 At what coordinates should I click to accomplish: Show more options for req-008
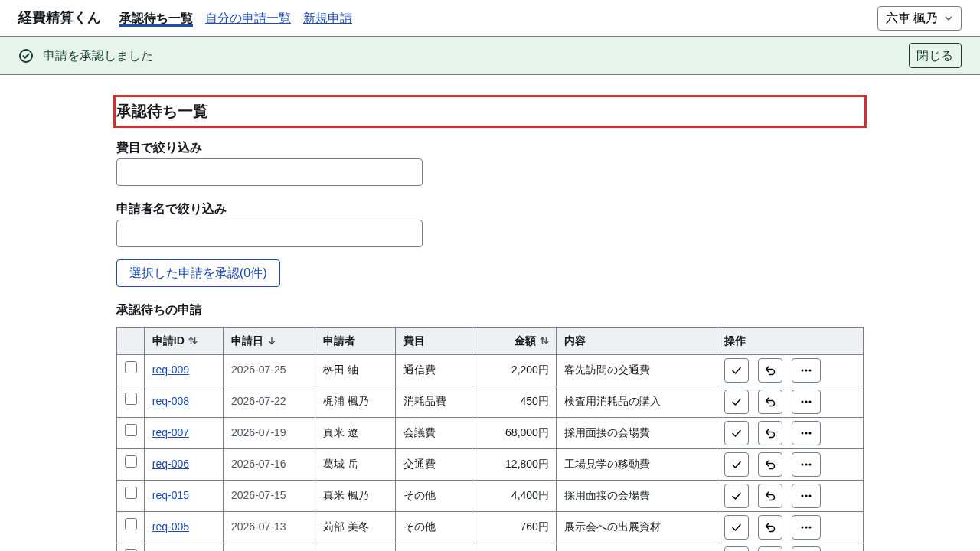806,402
